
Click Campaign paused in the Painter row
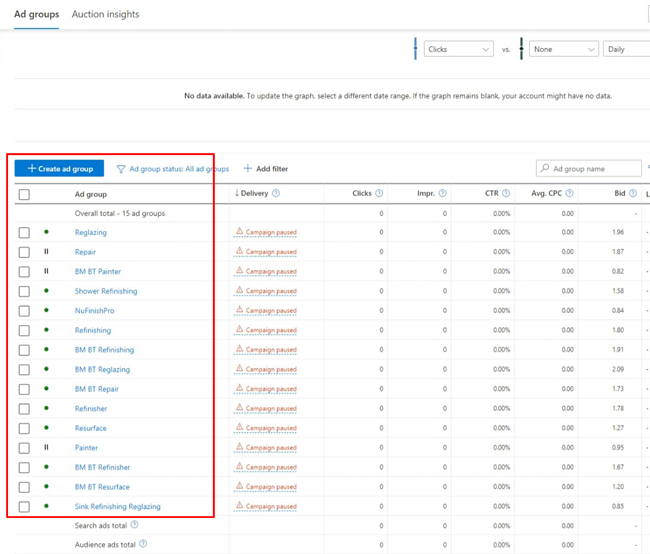(271, 448)
